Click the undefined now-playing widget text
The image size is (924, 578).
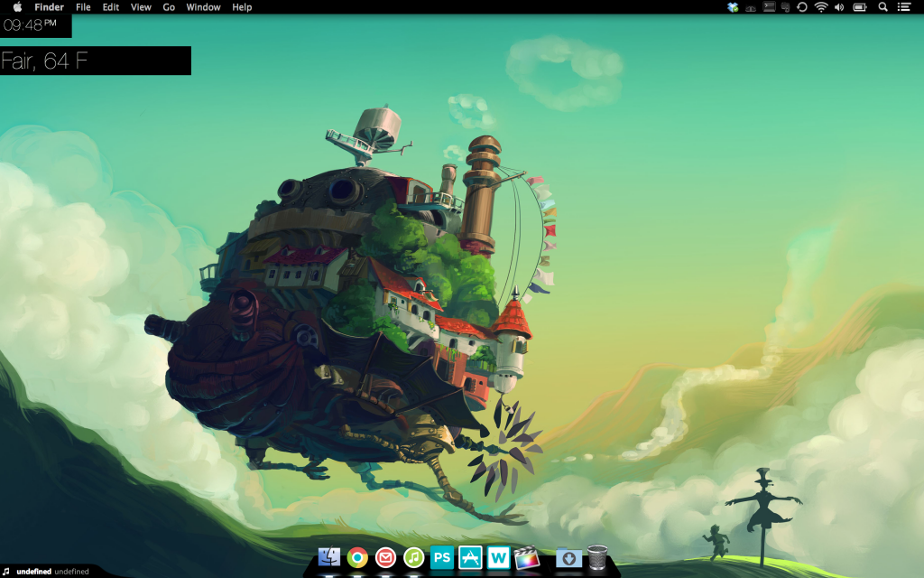pos(52,572)
